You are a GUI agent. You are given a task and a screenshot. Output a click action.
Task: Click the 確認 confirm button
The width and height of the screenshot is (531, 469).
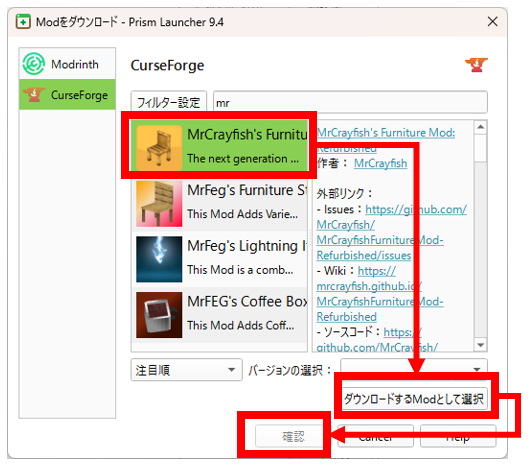293,436
